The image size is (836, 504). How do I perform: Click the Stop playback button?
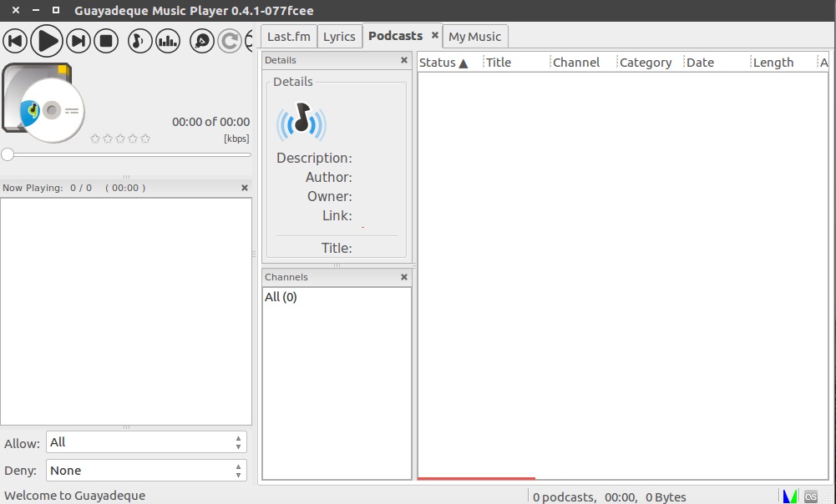(106, 40)
